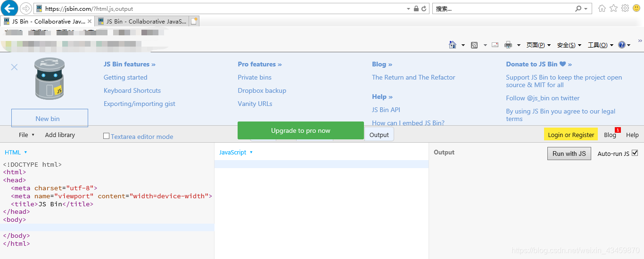Open the 工具(O) Tools menu
The image size is (644, 259).
tap(601, 45)
